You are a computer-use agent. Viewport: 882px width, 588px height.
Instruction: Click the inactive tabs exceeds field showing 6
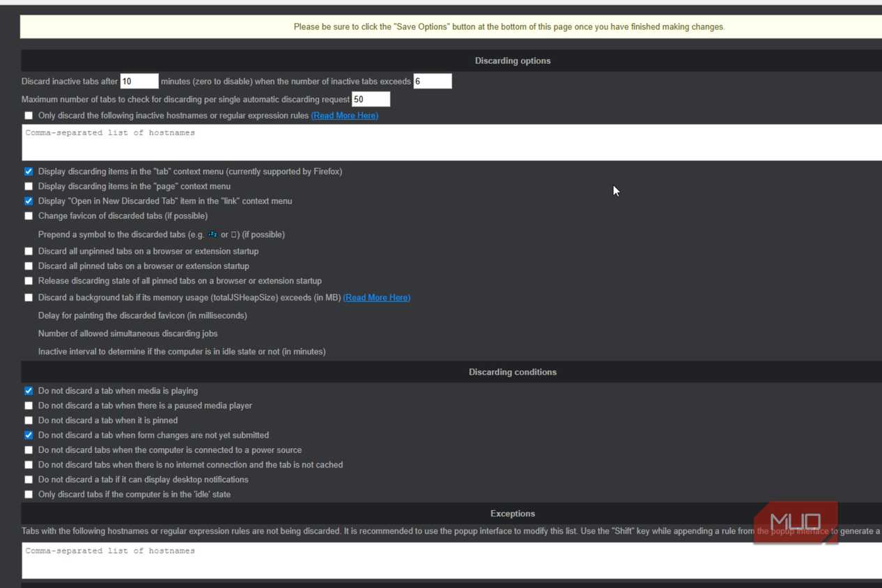(433, 82)
